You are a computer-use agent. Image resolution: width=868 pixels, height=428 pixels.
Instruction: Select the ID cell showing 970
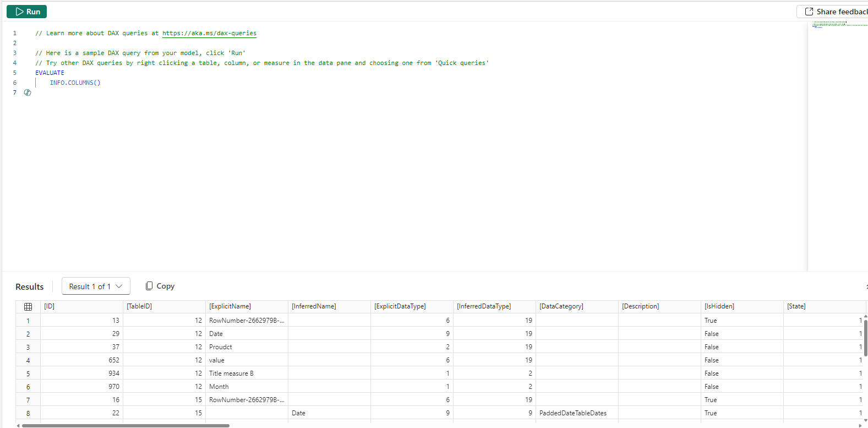pos(81,387)
